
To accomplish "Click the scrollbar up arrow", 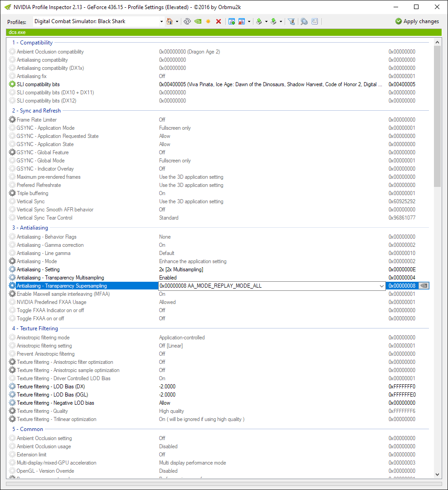I will click(x=437, y=42).
